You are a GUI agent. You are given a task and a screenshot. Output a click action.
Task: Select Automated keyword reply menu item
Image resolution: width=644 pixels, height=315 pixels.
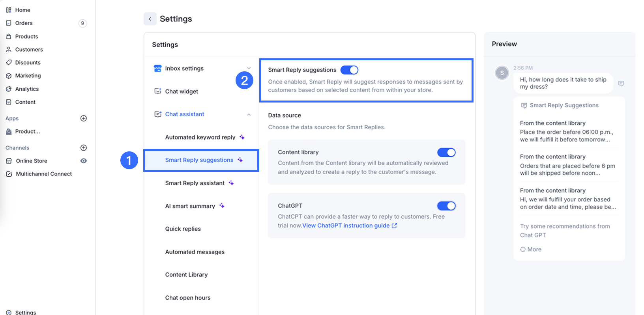(x=200, y=137)
